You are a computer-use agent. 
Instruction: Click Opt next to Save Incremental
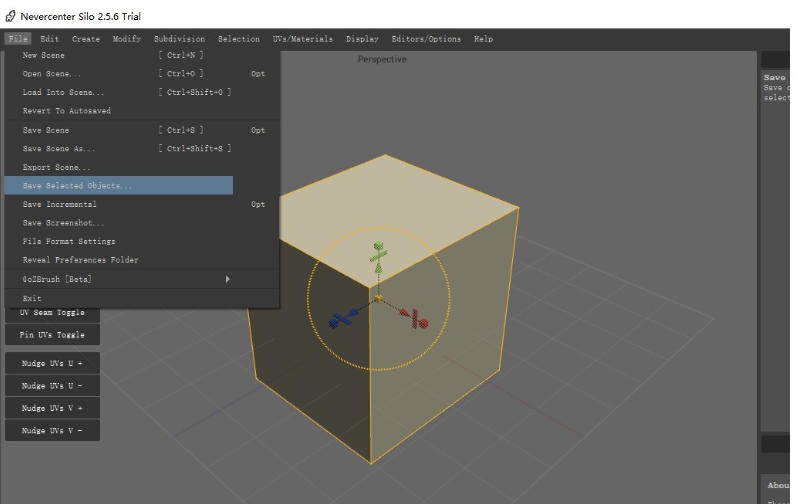point(258,204)
